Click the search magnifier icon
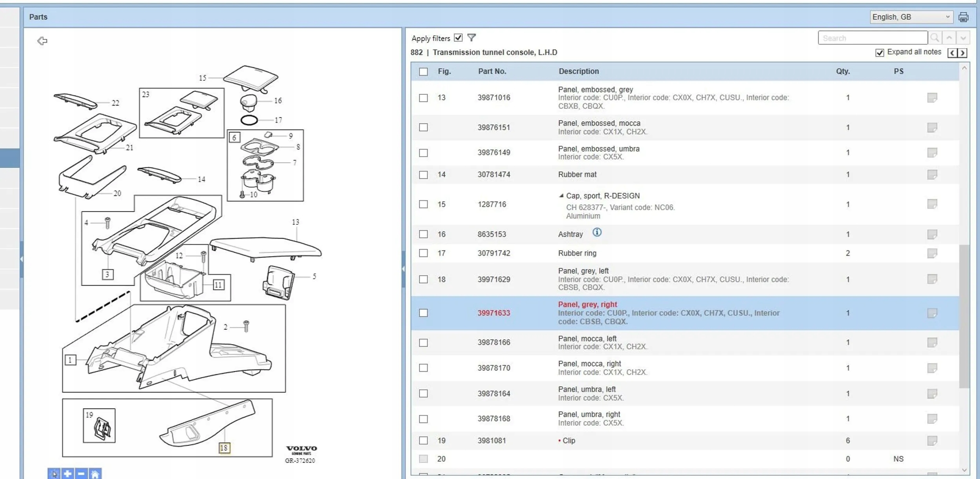 pos(935,38)
